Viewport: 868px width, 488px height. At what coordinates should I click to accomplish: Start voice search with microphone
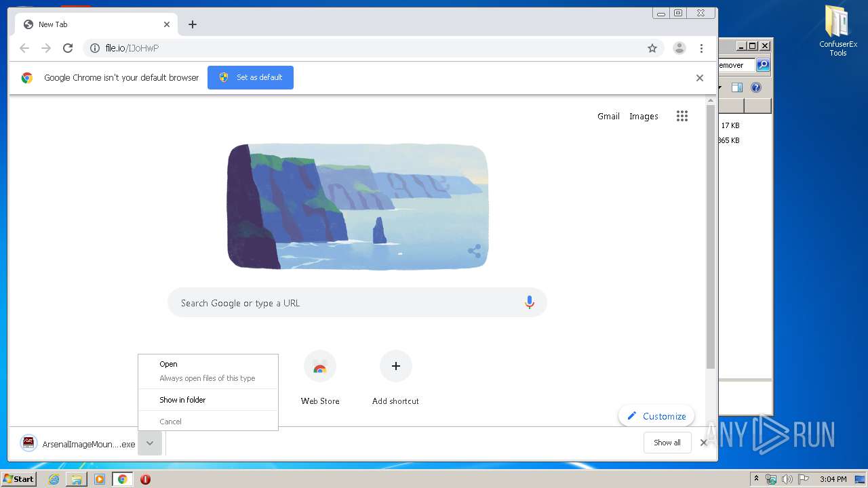[x=530, y=303]
